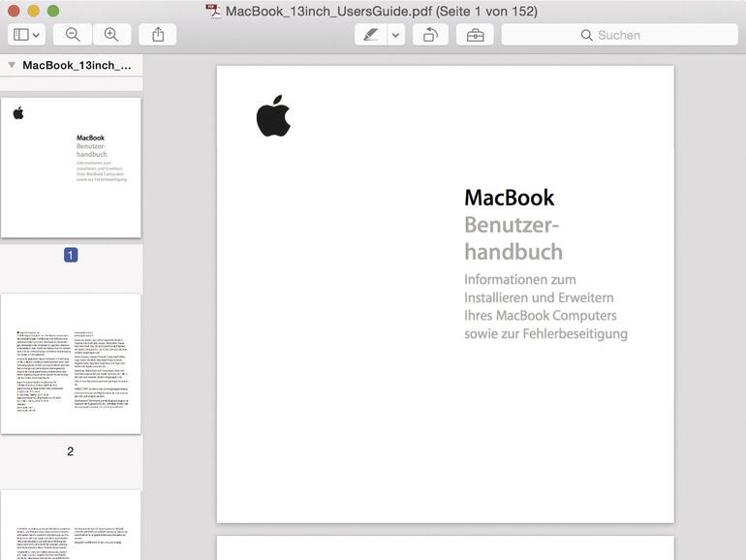
Task: Minimize the window with yellow button
Action: pos(33,11)
